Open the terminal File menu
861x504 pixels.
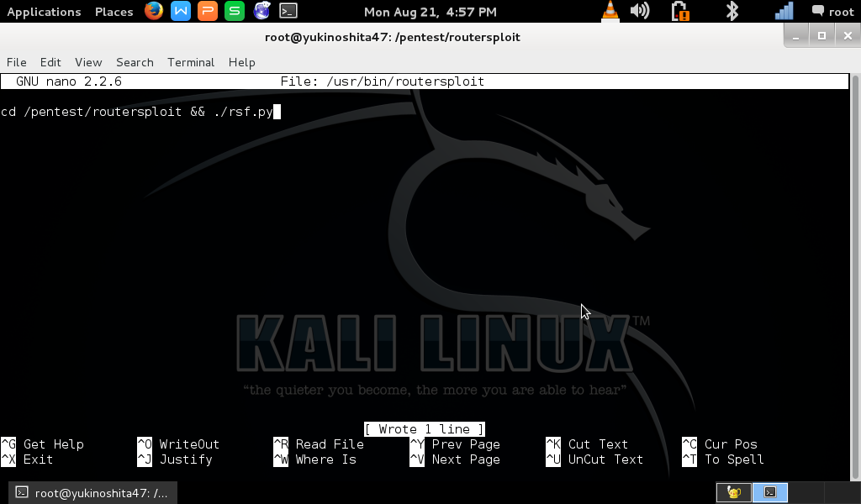tap(17, 62)
